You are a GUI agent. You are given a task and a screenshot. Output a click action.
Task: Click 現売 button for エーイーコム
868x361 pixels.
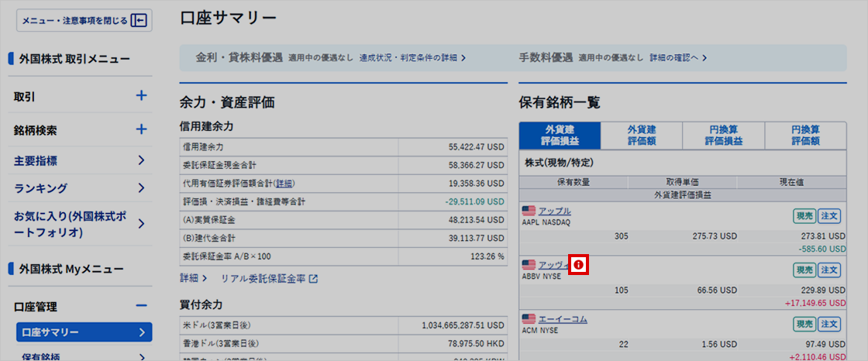click(x=804, y=324)
